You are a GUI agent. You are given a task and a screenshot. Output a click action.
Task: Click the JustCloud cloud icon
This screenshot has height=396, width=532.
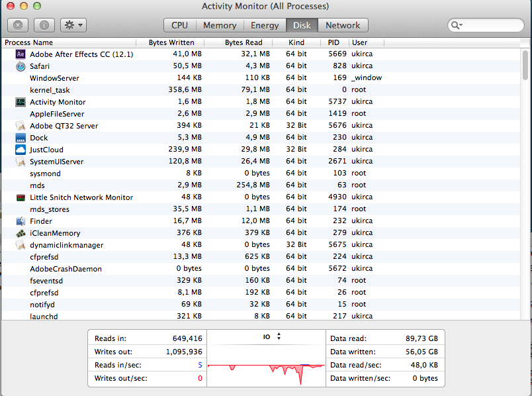(21, 150)
